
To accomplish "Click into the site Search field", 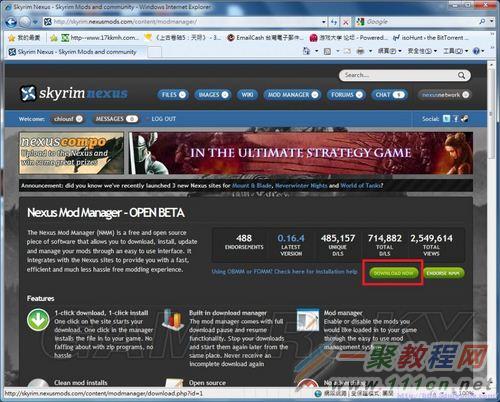I will tap(399, 75).
